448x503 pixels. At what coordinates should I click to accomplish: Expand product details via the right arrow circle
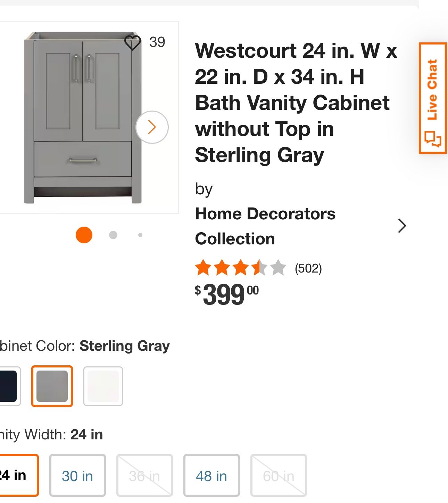click(x=152, y=128)
